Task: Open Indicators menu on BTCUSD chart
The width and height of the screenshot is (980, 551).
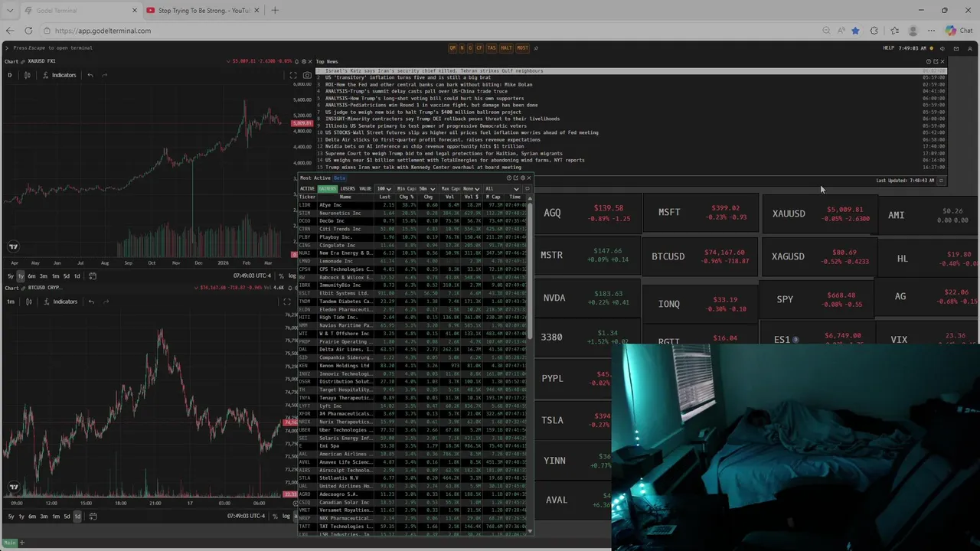Action: pos(60,302)
